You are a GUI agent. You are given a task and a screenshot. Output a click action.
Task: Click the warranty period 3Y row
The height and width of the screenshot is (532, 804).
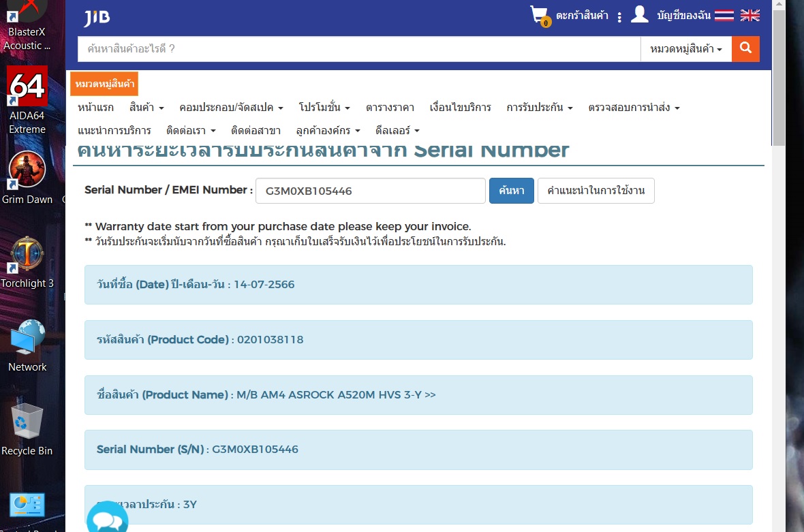[x=418, y=504]
